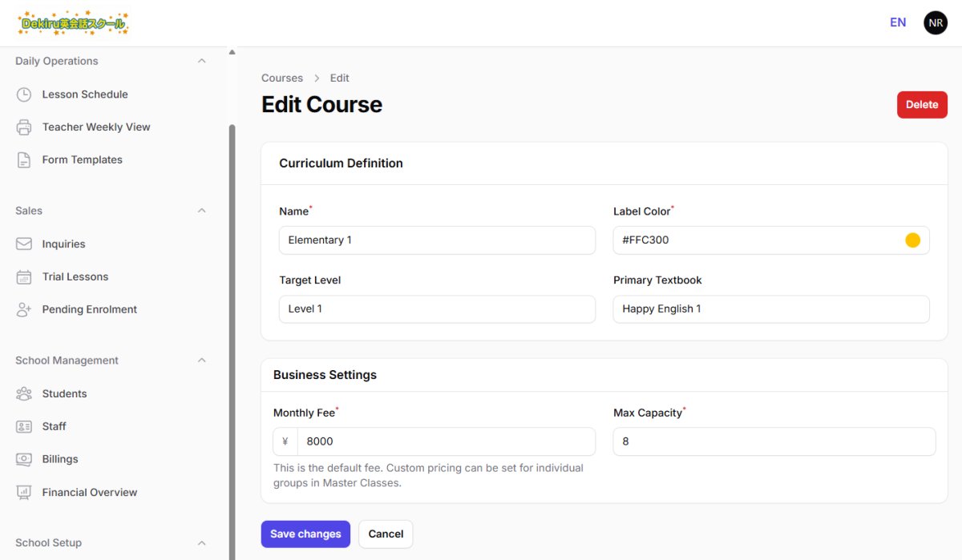Click the Teacher Weekly View printer icon
Viewport: 962px width, 560px height.
24,127
